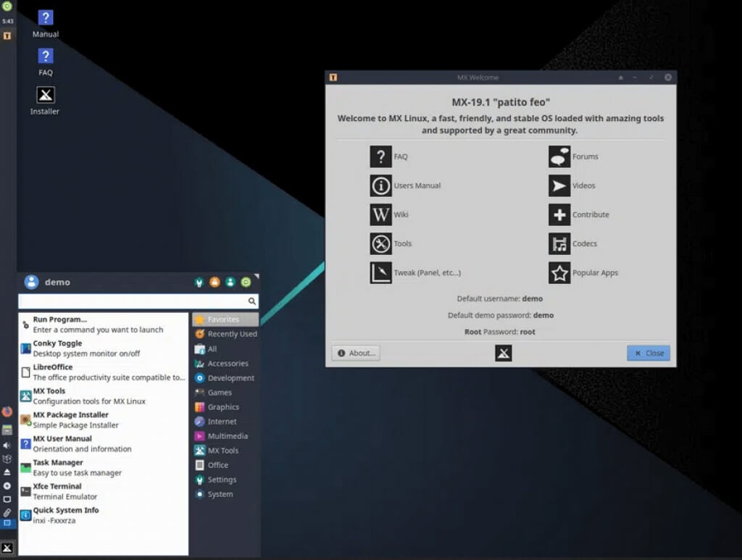This screenshot has width=742, height=560.
Task: Select the Recently Used category
Action: (x=225, y=334)
